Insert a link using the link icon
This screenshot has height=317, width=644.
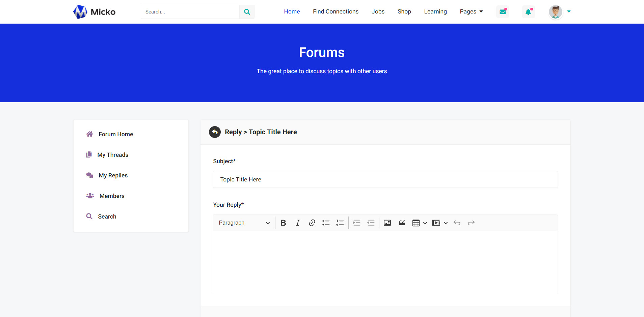312,223
